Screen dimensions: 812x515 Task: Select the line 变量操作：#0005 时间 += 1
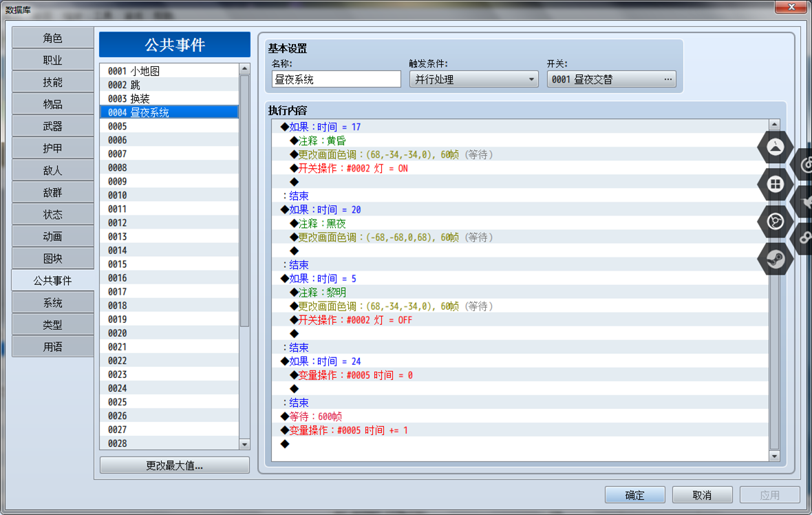click(x=520, y=430)
